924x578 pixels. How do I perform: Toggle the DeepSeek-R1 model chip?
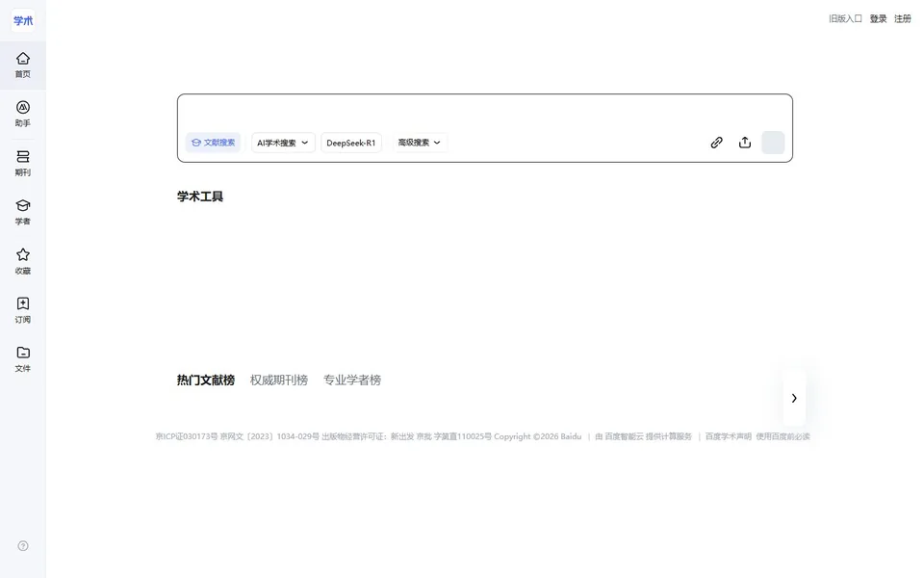[x=351, y=143]
